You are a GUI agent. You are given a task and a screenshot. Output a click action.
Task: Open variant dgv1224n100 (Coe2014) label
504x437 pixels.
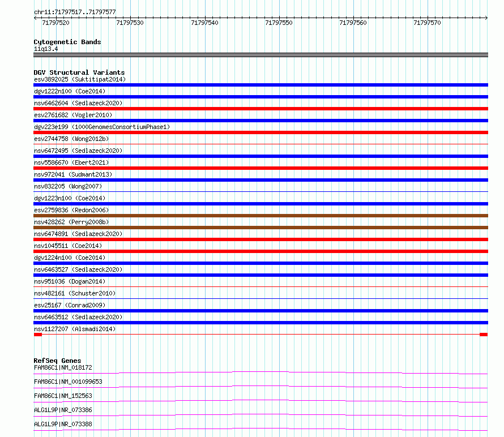click(x=70, y=258)
